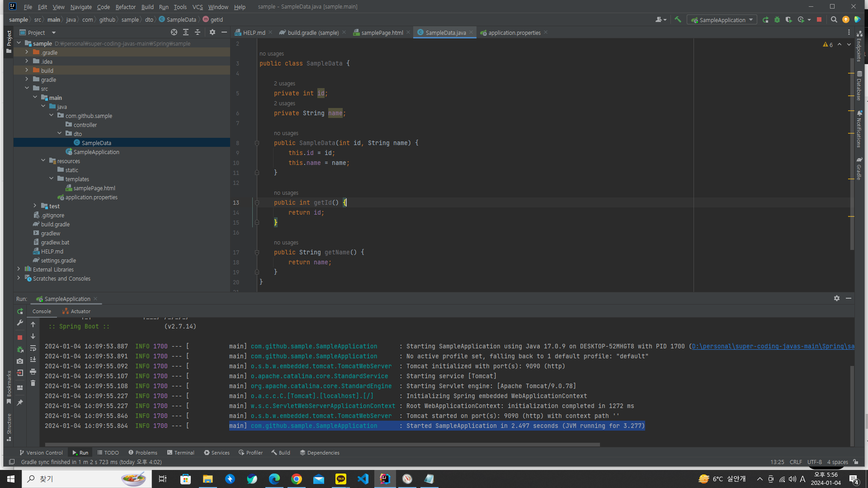The width and height of the screenshot is (868, 488).
Task: Open the Actuator tab in the Run panel
Action: 76,311
